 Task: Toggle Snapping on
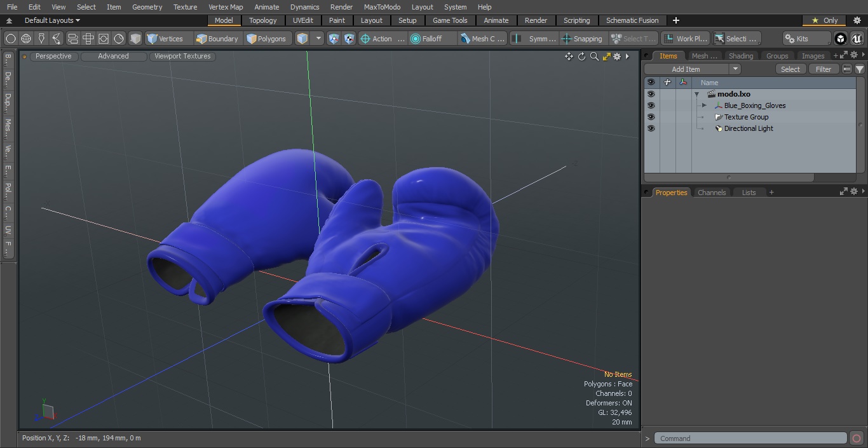pyautogui.click(x=583, y=39)
